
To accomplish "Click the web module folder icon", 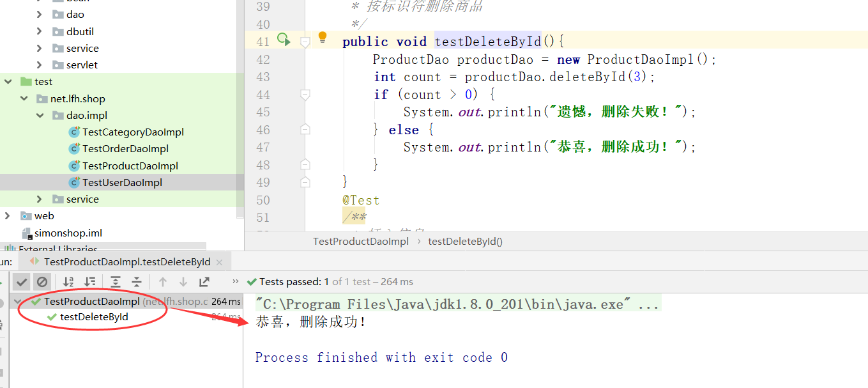I will (x=26, y=216).
